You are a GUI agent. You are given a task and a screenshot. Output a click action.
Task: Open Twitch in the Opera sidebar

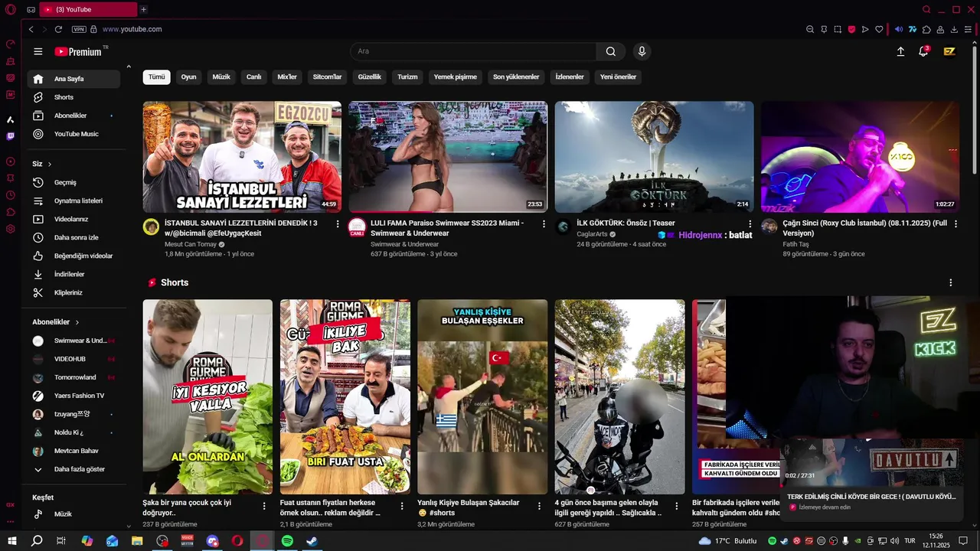click(10, 136)
